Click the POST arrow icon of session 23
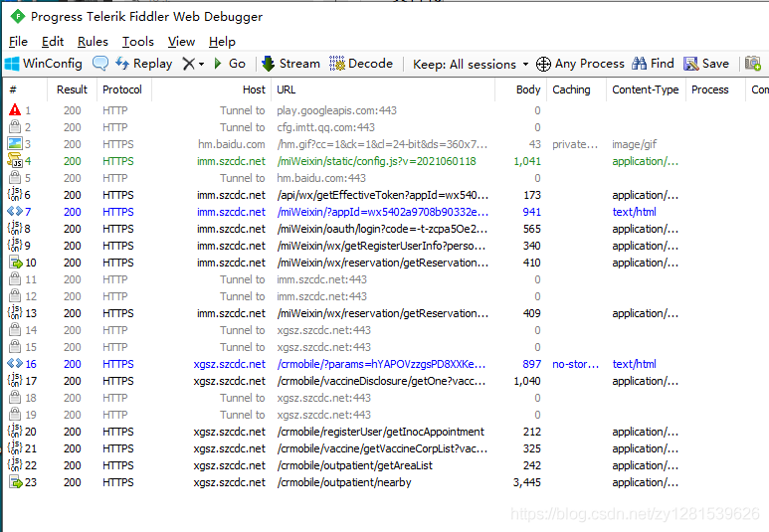 pyautogui.click(x=16, y=482)
